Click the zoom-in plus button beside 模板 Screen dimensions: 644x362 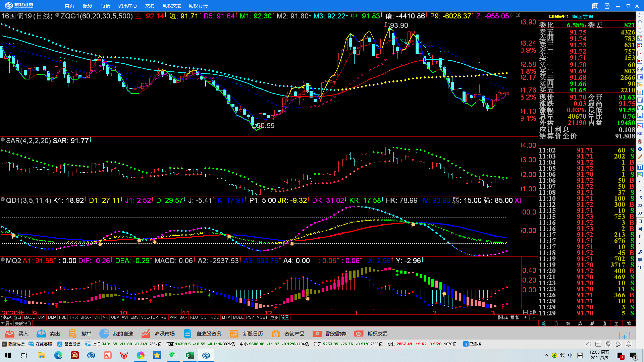[x=525, y=317]
